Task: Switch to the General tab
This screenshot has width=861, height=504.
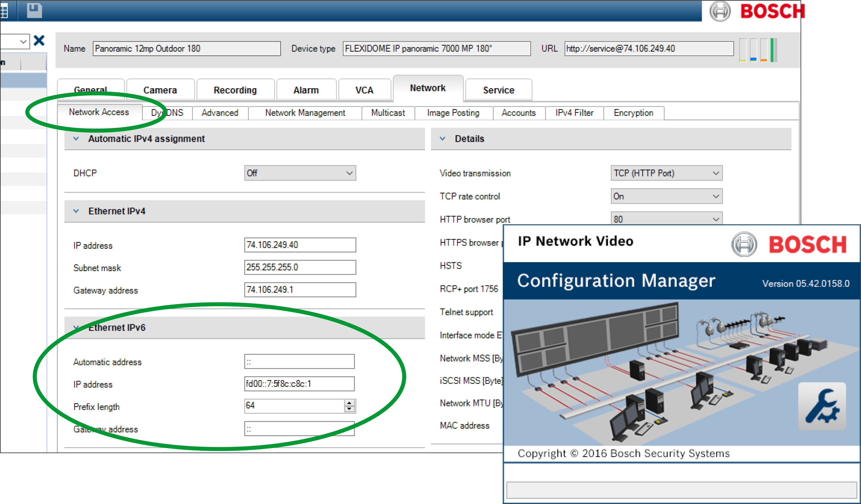Action: (91, 90)
